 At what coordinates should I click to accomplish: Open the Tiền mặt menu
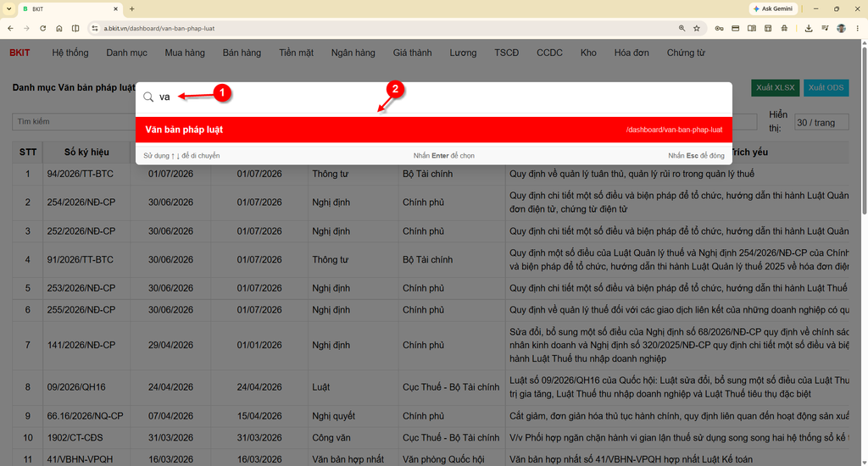click(x=296, y=53)
